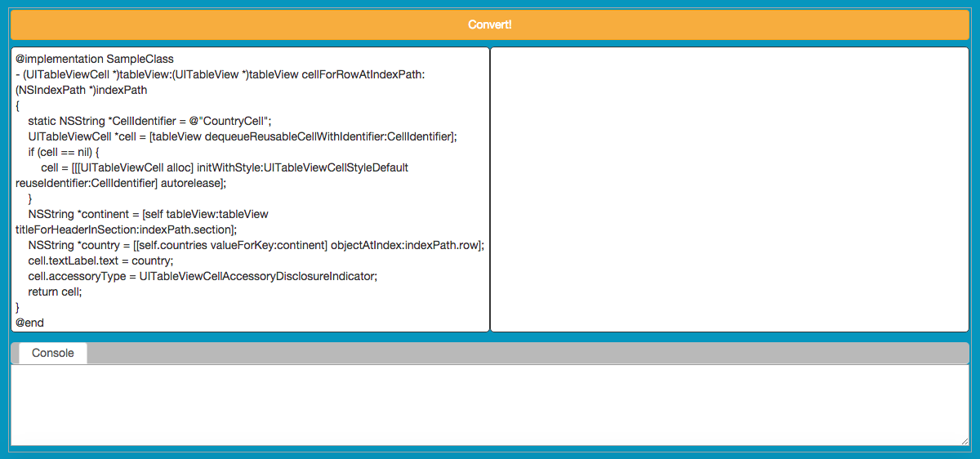Click the 'NSString *continent = [self' line
980x459 pixels.
coord(148,214)
